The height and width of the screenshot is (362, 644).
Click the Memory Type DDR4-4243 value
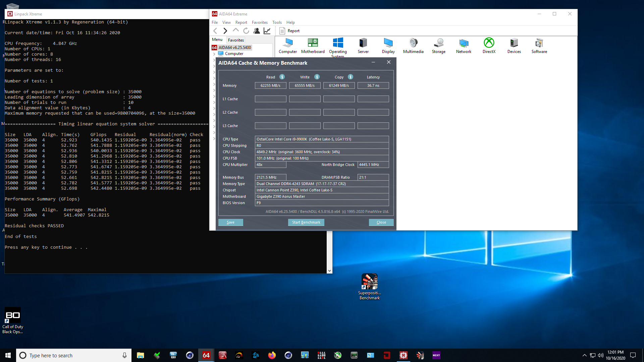[x=322, y=184]
